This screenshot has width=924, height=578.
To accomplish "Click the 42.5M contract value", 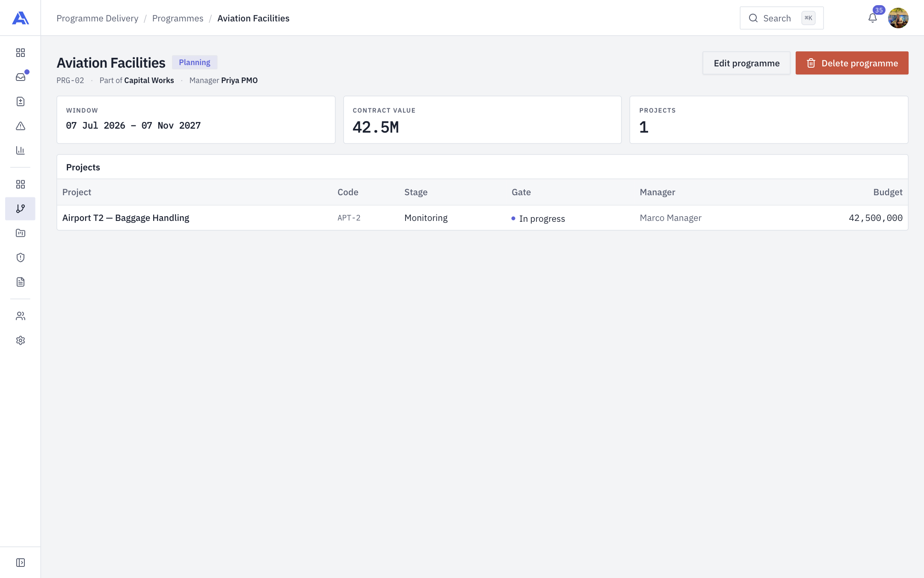I will [x=376, y=127].
